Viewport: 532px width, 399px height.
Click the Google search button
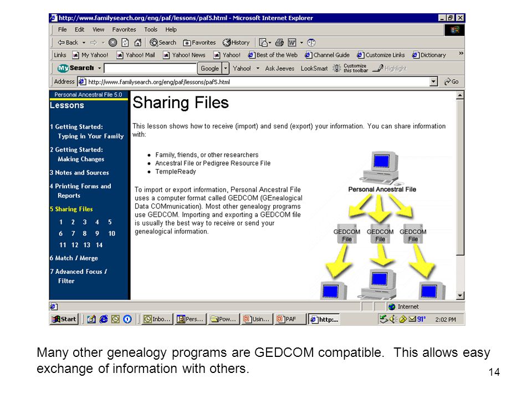(x=209, y=68)
